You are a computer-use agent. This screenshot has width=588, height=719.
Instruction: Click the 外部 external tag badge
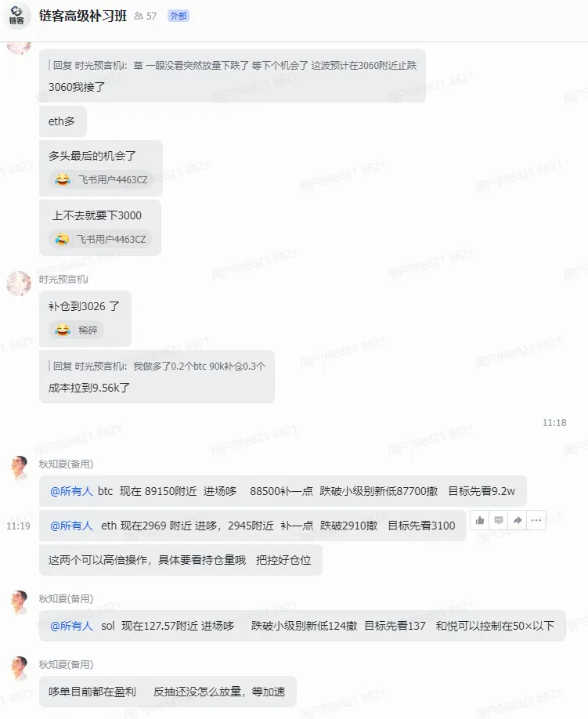pos(179,16)
